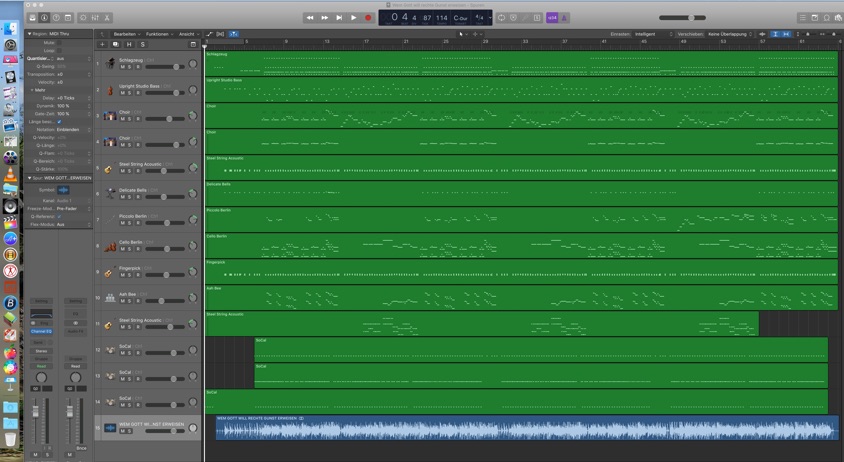This screenshot has height=462, width=844.
Task: Open the LCD display mode dropdown arrow
Action: click(489, 18)
